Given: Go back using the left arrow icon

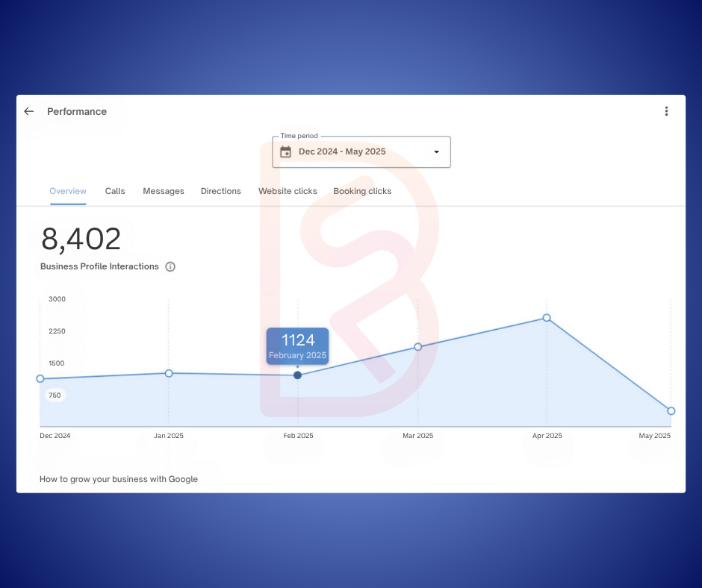Looking at the screenshot, I should tap(29, 111).
